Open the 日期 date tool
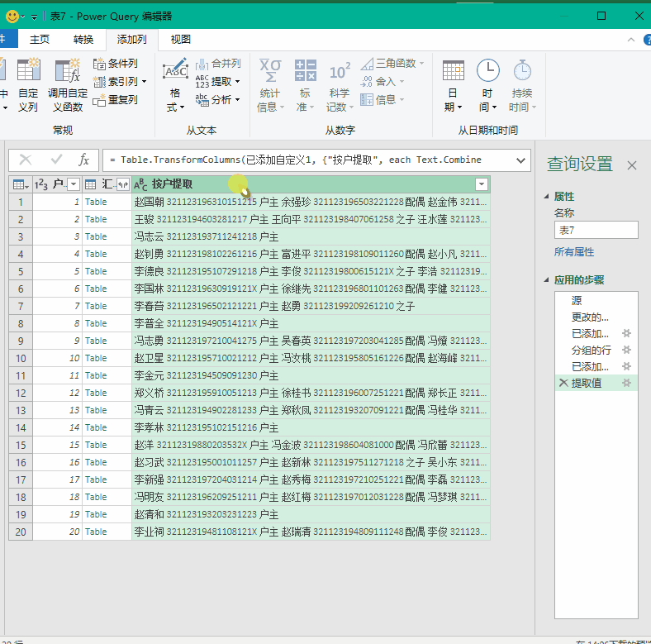Viewport: 651px width, 644px height. tap(453, 85)
